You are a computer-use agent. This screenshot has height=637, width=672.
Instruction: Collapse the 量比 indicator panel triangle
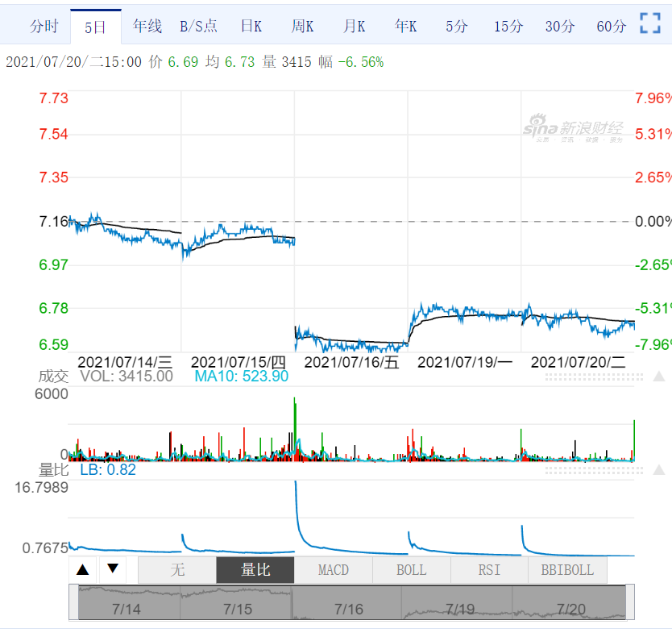pyautogui.click(x=658, y=470)
